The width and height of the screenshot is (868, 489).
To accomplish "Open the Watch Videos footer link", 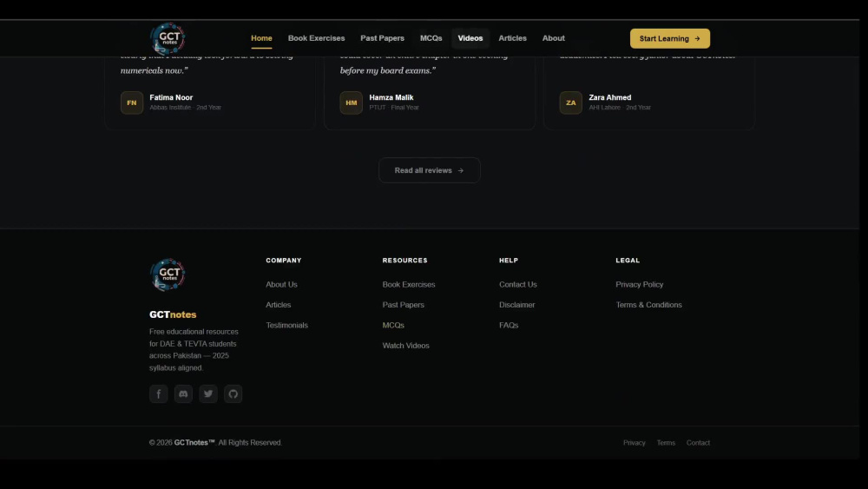I will 405,346.
